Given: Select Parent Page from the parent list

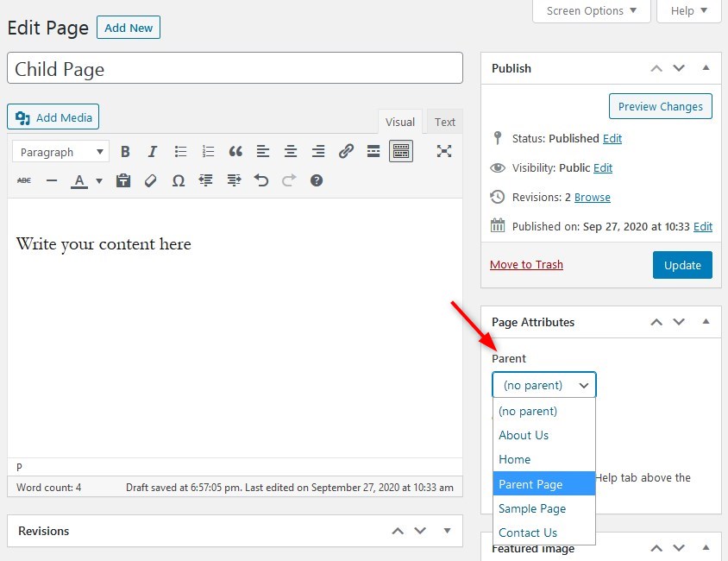Looking at the screenshot, I should point(530,484).
